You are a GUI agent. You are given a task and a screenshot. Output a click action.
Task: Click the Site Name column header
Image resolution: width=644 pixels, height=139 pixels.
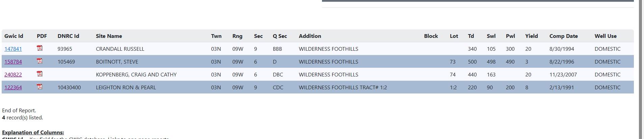[x=109, y=36]
